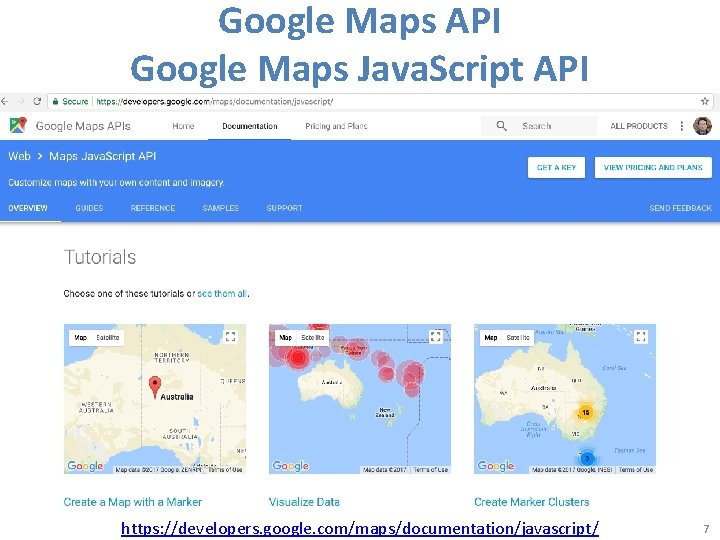Open Create Marker Clusters tutorial
Screen dimensions: 720x540
pyautogui.click(x=532, y=502)
